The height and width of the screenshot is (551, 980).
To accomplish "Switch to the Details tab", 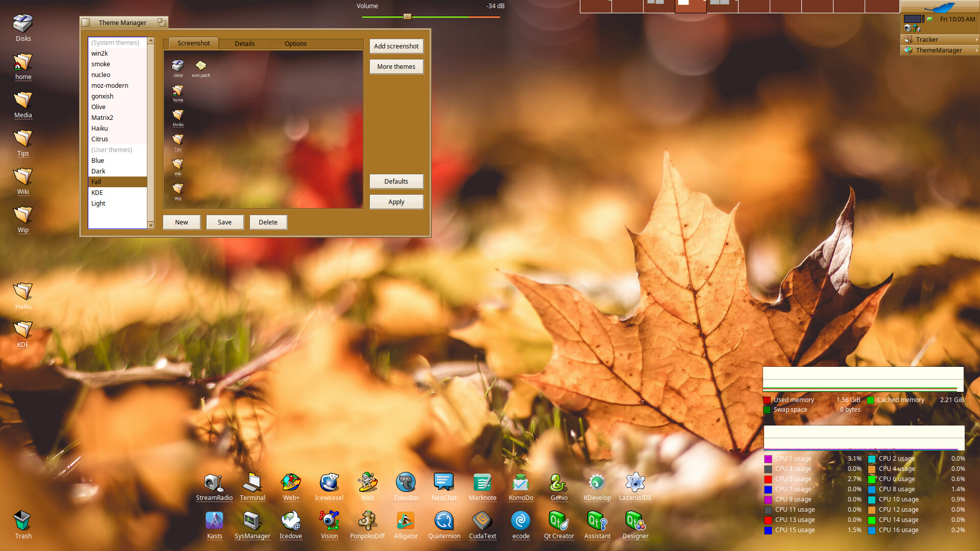I will click(244, 43).
